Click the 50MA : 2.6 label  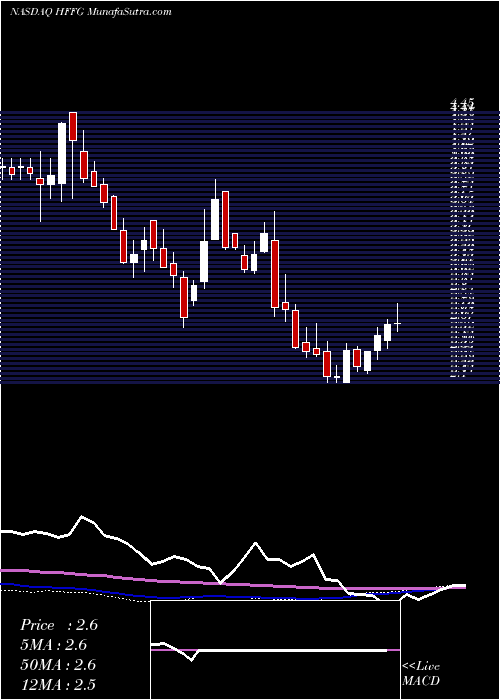coord(58,664)
